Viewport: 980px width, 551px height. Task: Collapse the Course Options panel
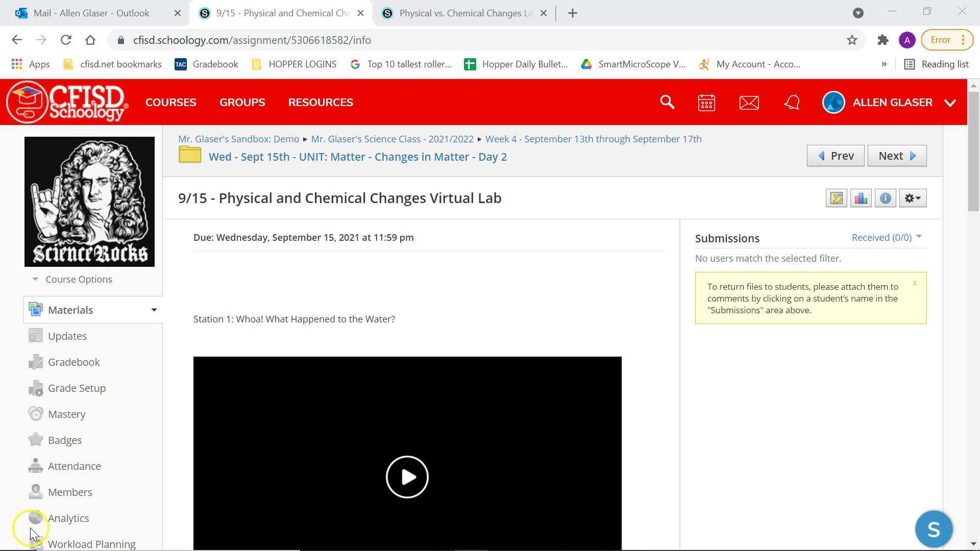pos(35,279)
